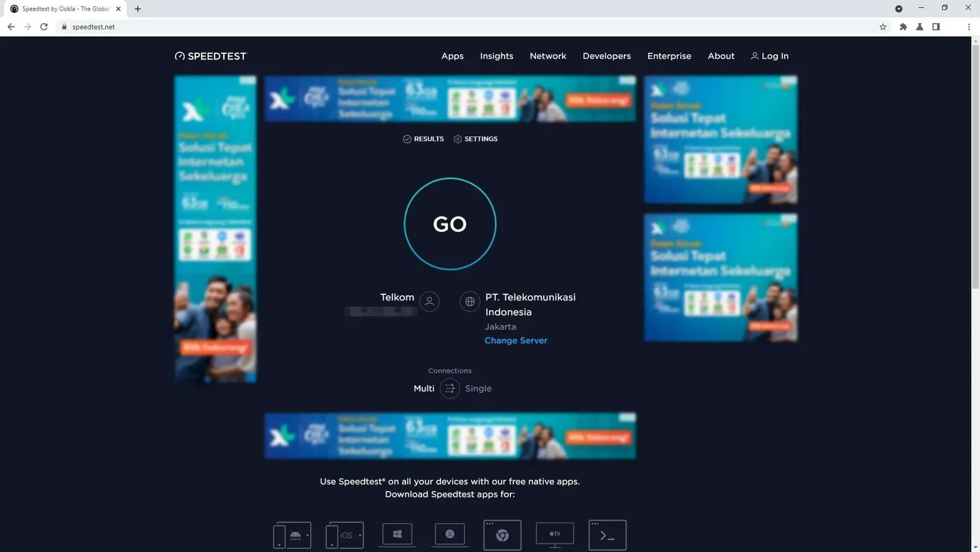Open the Apps menu
The image size is (980, 552).
[x=452, y=56]
